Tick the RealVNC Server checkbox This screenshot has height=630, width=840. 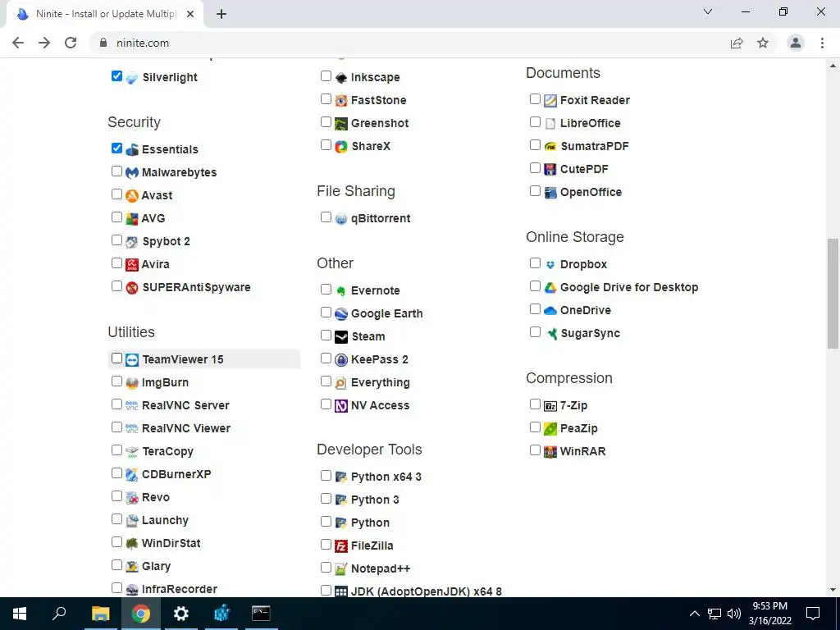(116, 404)
